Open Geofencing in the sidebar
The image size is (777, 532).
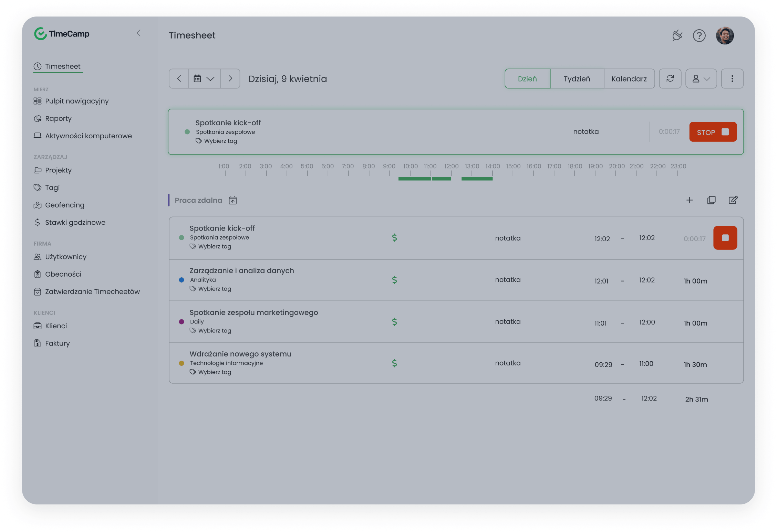(59, 205)
